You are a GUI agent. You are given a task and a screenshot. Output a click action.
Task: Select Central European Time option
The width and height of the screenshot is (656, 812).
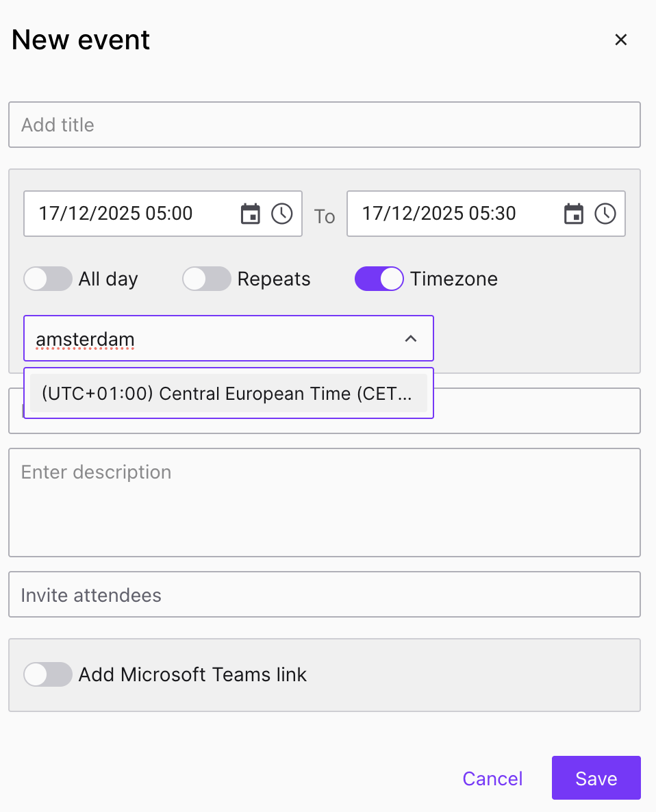coord(228,393)
